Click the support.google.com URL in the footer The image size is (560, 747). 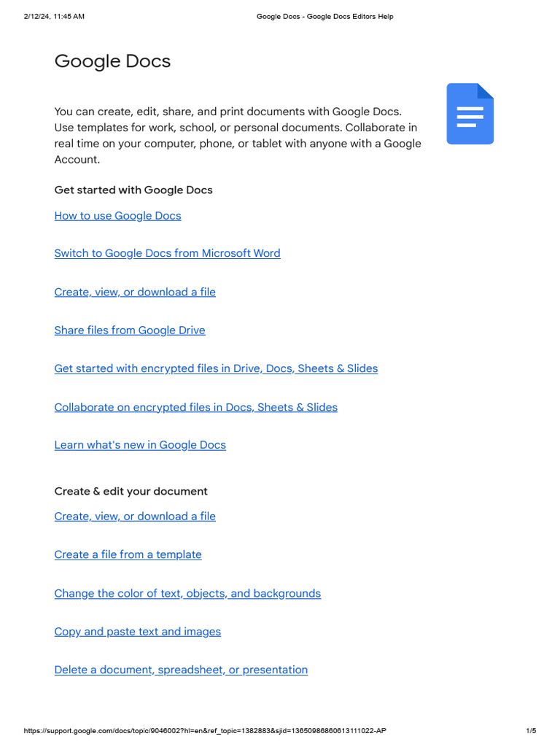pos(205,731)
